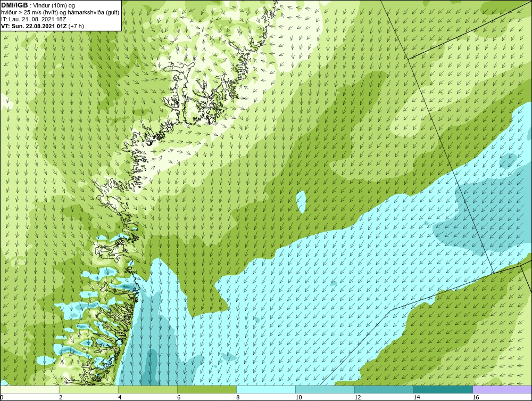Viewport: 532px width, 401px height.
Task: Click the 'IT: Lau. 21. 08. 2021 18Z' line
Action: point(34,19)
